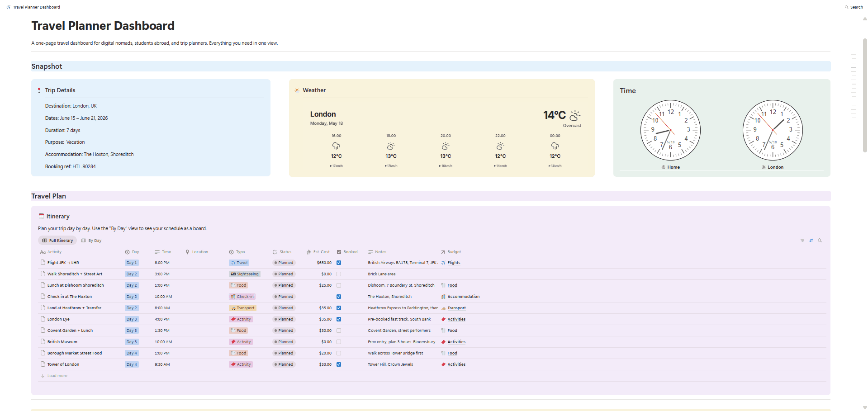868x411 pixels.
Task: Uncheck Booked for Land at Heathrow + Transfer
Action: (339, 308)
